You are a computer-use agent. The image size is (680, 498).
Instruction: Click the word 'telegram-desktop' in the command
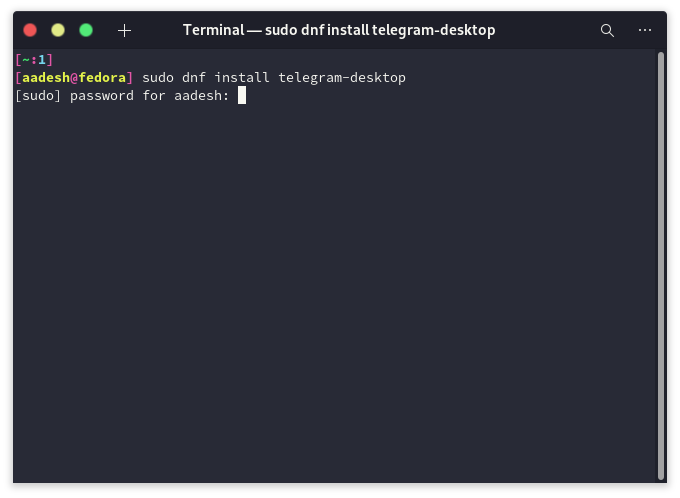tap(342, 78)
